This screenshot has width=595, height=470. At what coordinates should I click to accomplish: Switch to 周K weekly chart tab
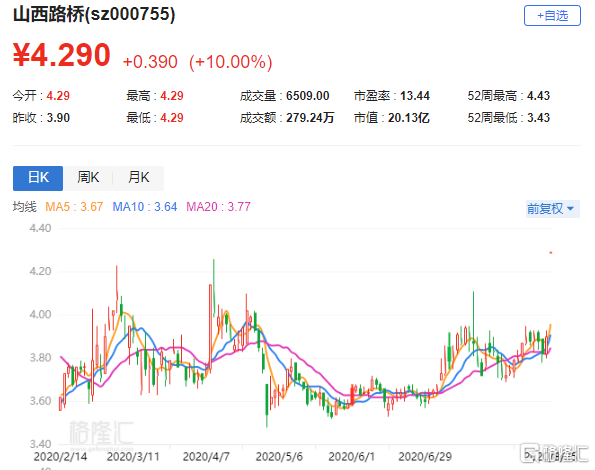[88, 178]
